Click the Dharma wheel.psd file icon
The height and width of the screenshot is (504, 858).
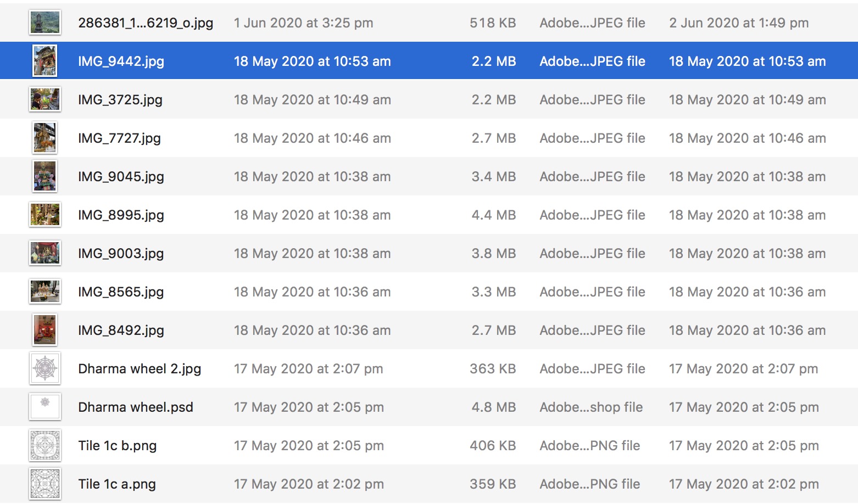pyautogui.click(x=44, y=407)
